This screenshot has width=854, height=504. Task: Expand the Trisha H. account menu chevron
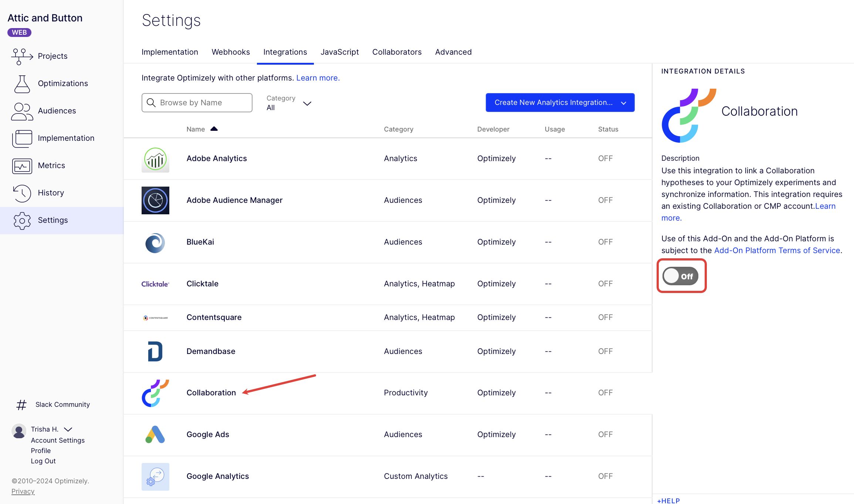(x=68, y=429)
